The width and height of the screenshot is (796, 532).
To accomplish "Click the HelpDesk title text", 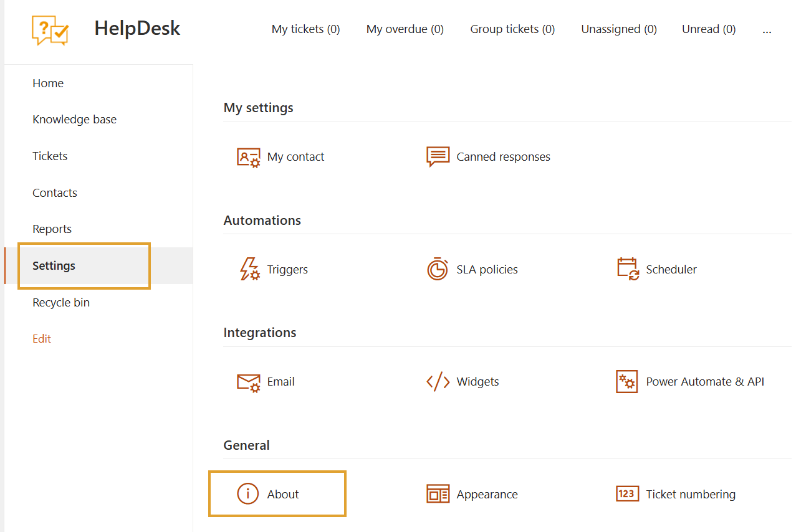I will click(x=137, y=28).
